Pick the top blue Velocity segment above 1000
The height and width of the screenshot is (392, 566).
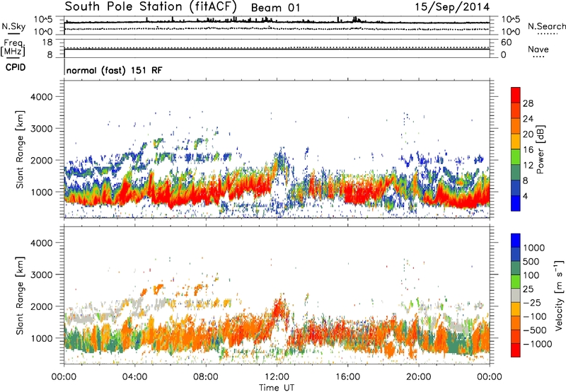pyautogui.click(x=516, y=241)
